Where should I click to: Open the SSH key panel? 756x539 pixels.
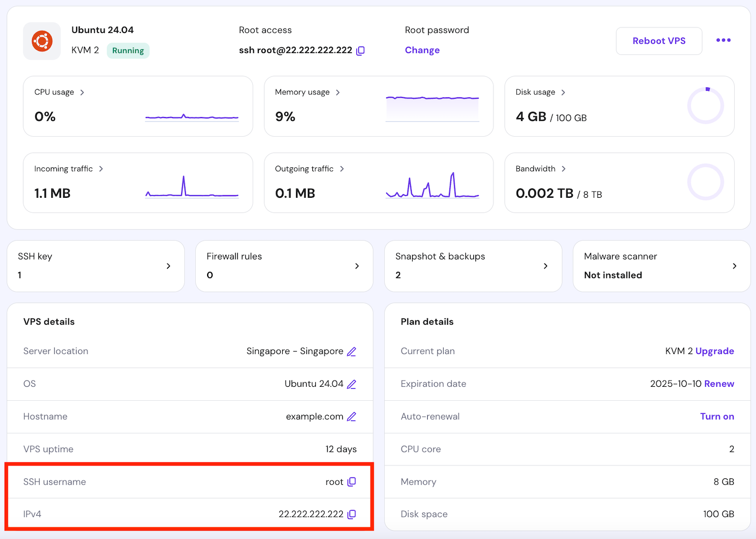[168, 266]
